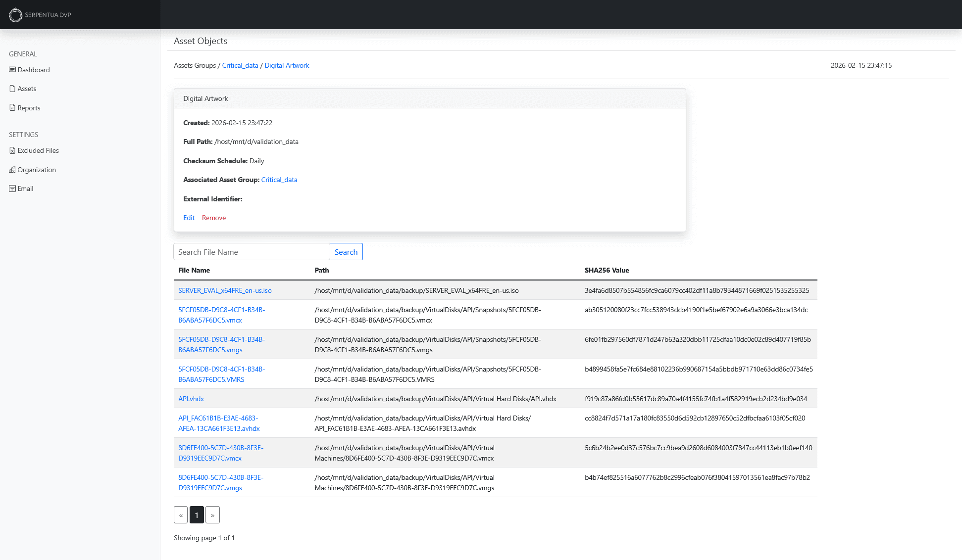Click the Organization chart icon

(12, 170)
